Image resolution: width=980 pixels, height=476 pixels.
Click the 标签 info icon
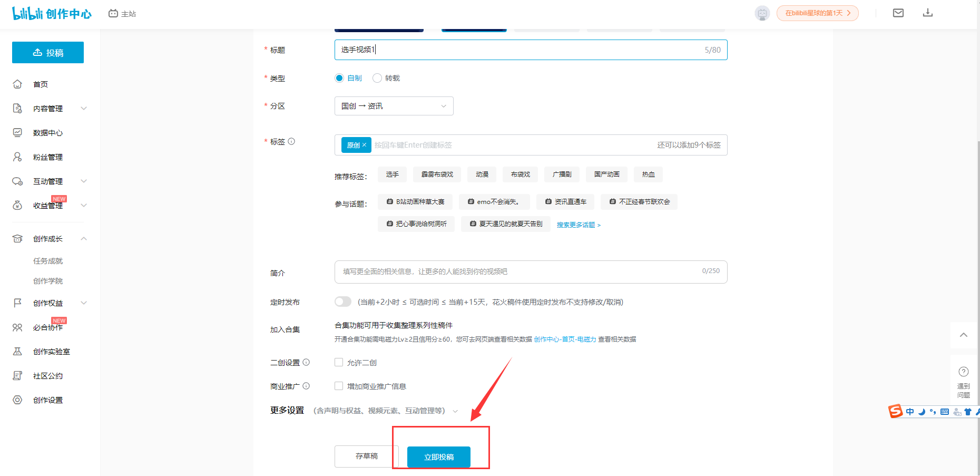(x=291, y=141)
